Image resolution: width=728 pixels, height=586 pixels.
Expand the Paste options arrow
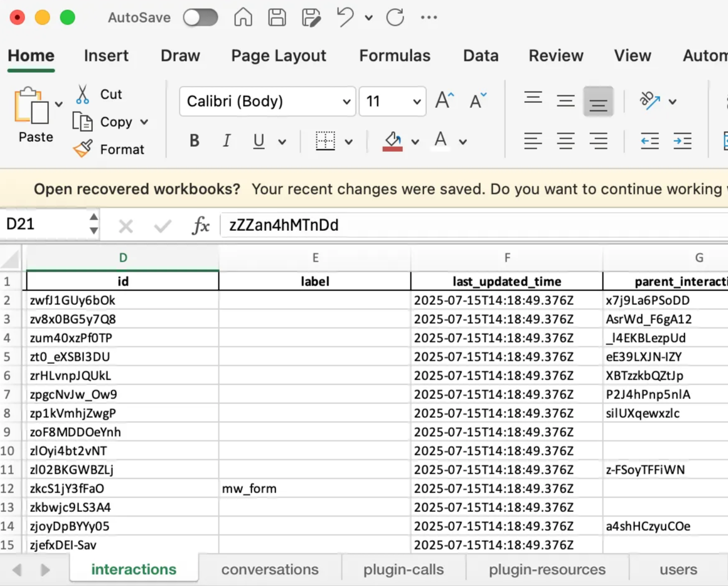tap(59, 104)
